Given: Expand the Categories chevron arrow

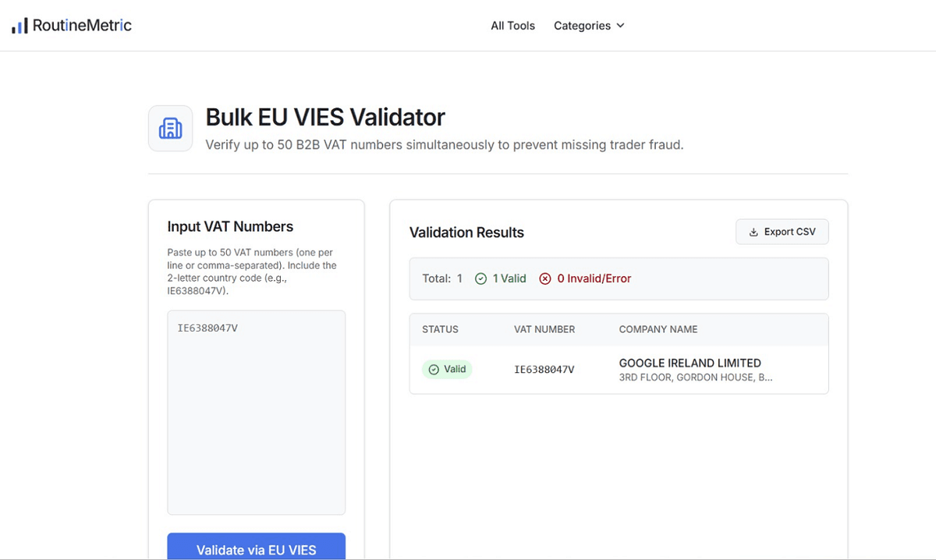Looking at the screenshot, I should coord(620,26).
